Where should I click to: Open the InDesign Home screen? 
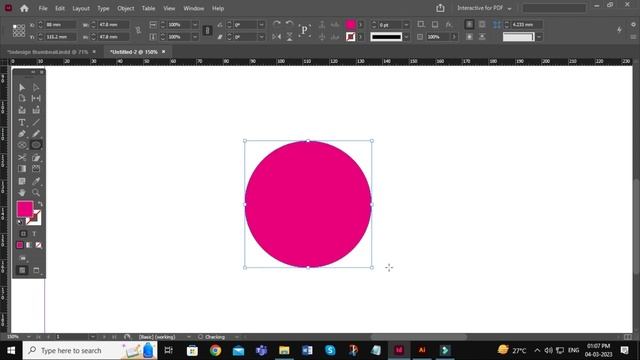[x=24, y=8]
